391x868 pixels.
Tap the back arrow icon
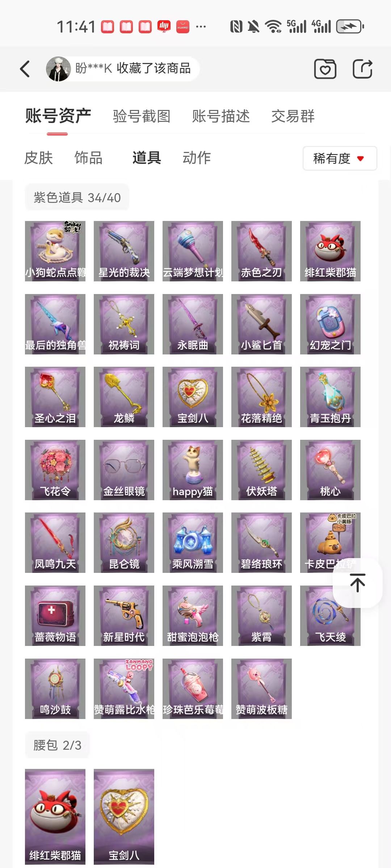point(25,69)
